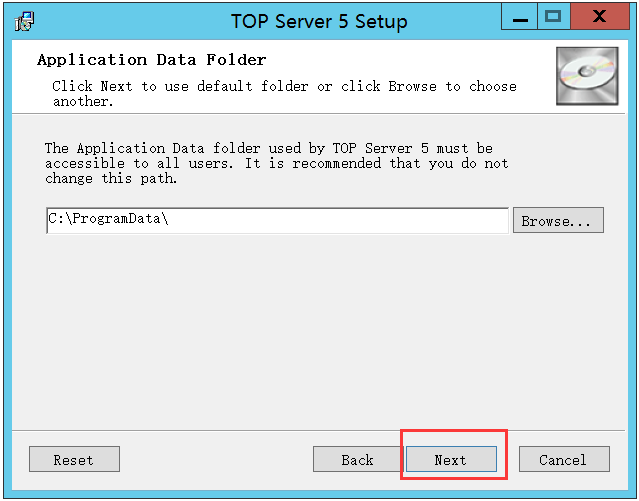Proceed with the Next button
The image size is (639, 501).
point(450,460)
